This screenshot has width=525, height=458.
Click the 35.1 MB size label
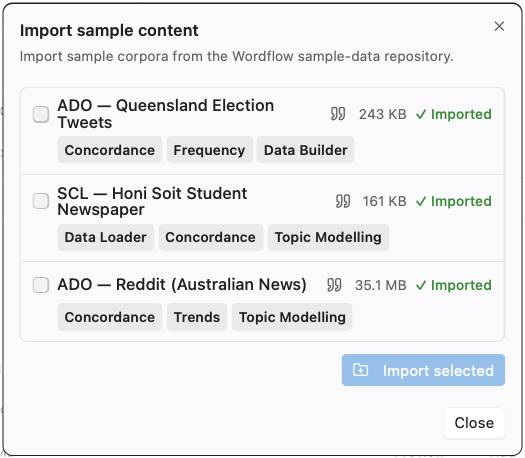[381, 285]
